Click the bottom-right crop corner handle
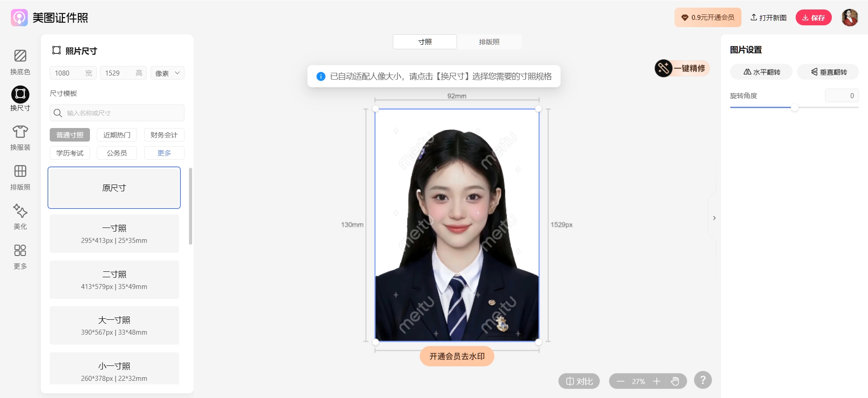 pyautogui.click(x=538, y=342)
